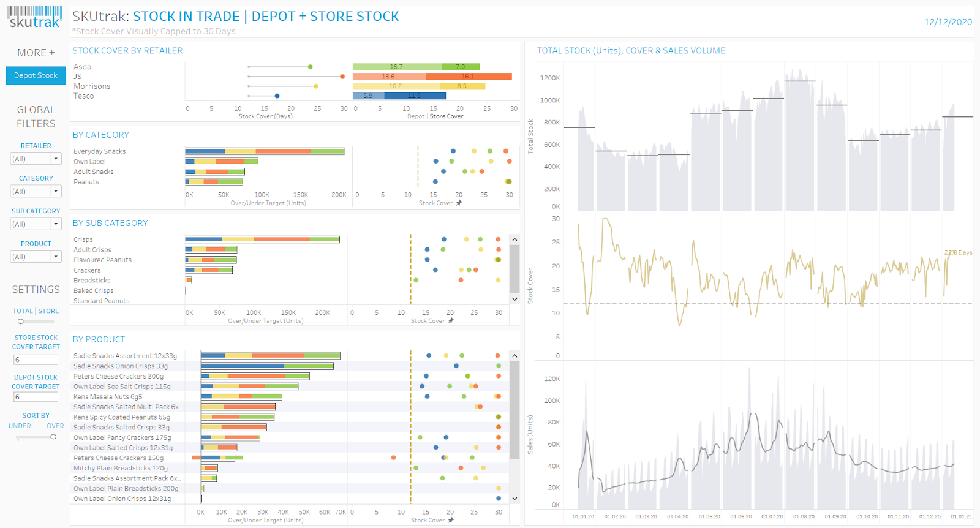The image size is (980, 528).
Task: Click the sort pin icon for Category Stock Cover
Action: click(x=459, y=203)
